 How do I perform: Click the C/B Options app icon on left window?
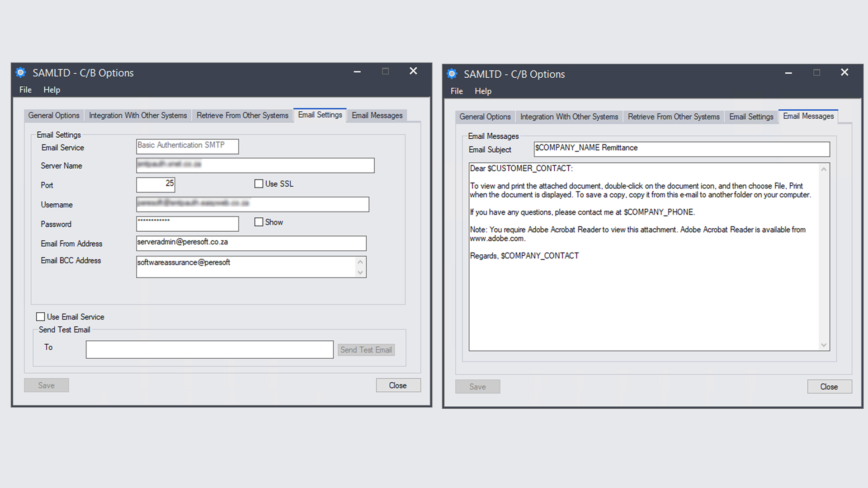(x=20, y=72)
